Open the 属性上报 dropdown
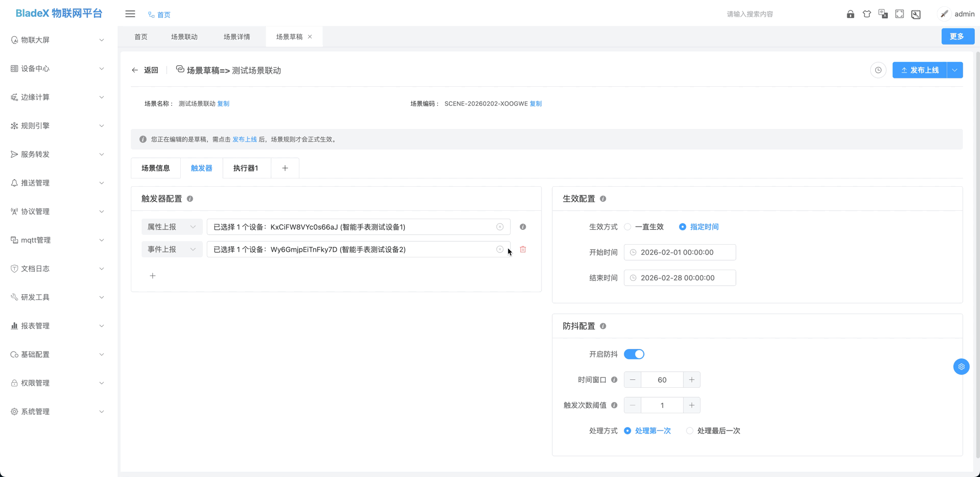The image size is (980, 477). tap(171, 226)
